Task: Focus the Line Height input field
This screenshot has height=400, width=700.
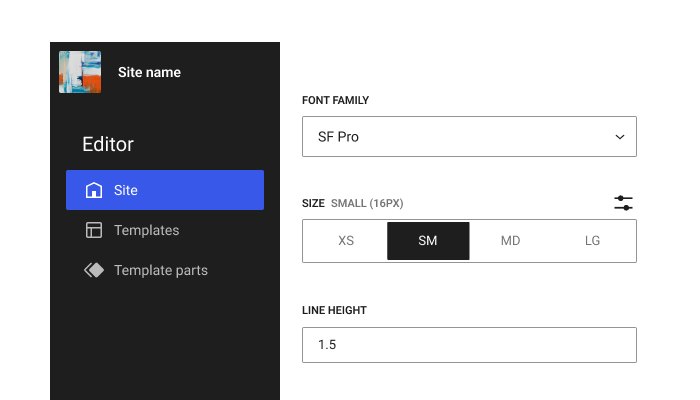Action: pyautogui.click(x=469, y=345)
